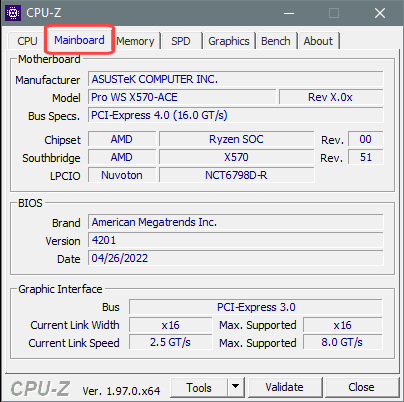
Task: Click the BIOS version 4201 field
Action: (x=236, y=240)
